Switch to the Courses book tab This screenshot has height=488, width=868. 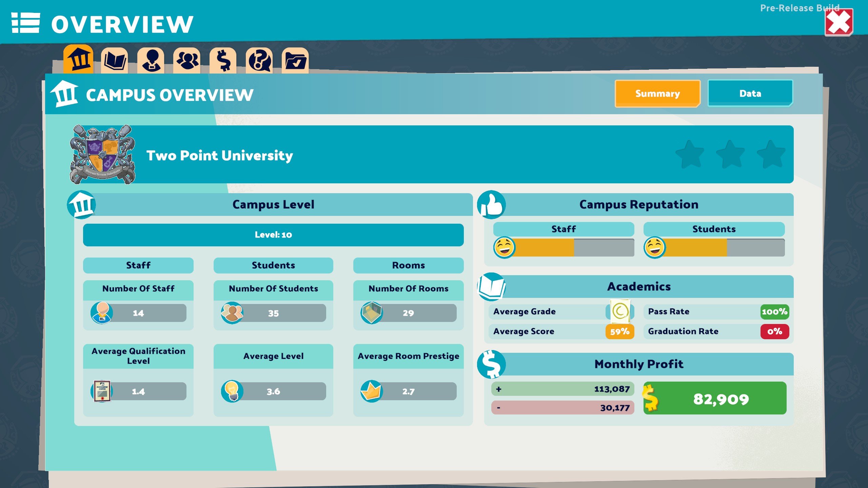[x=115, y=60]
